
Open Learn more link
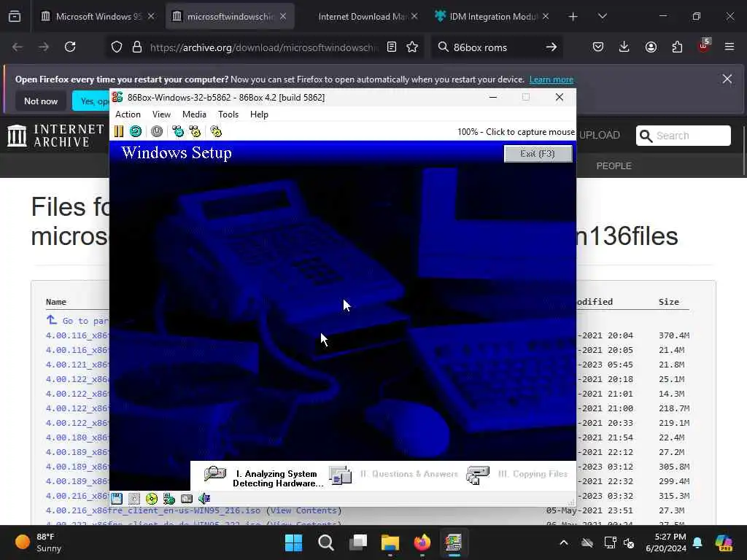coord(551,79)
